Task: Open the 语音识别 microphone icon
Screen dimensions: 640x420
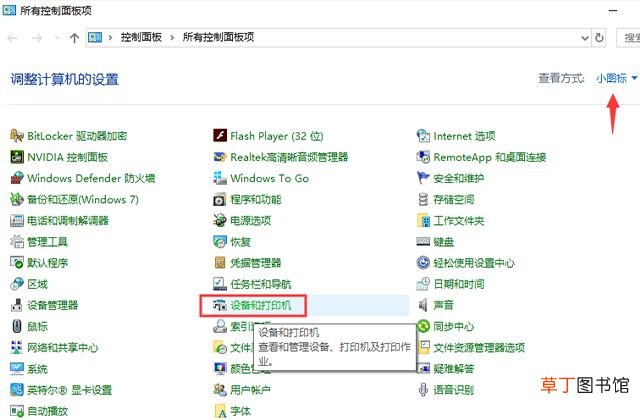Action: point(423,390)
